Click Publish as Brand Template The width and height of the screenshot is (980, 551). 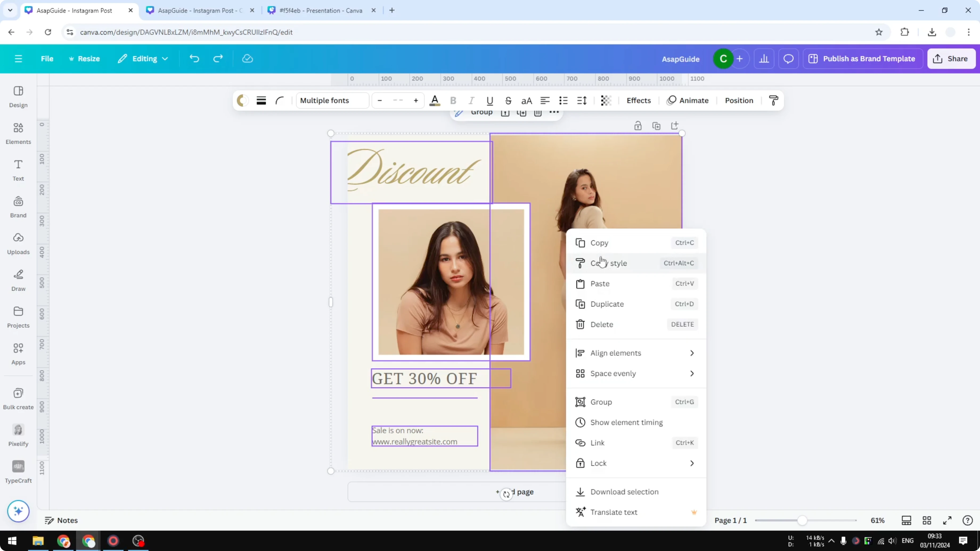pyautogui.click(x=863, y=59)
